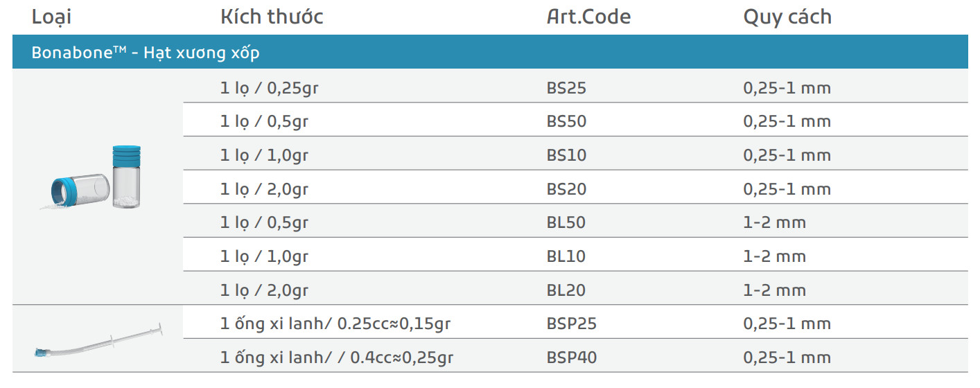Image resolution: width=980 pixels, height=388 pixels.
Task: Click article code BL10
Action: tap(566, 256)
